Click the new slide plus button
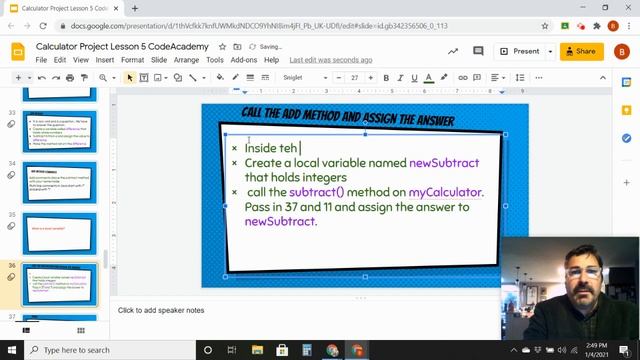The width and height of the screenshot is (640, 360). click(18, 78)
